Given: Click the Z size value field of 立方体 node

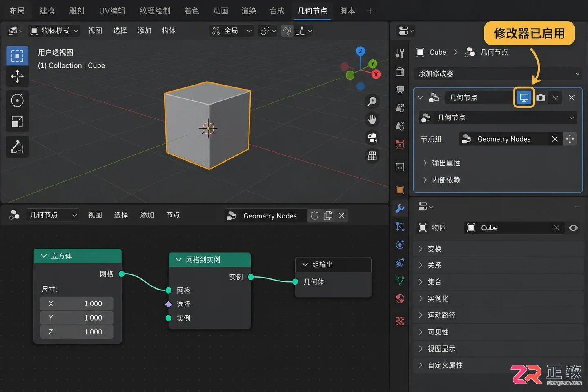Looking at the screenshot, I should click(77, 332).
